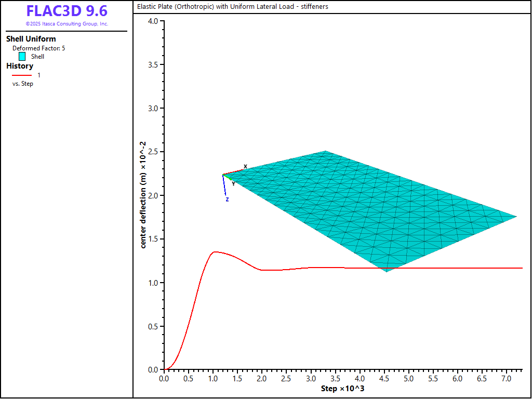Click the Itasca Consulting Group copyright text
The height and width of the screenshot is (399, 532).
click(x=66, y=24)
